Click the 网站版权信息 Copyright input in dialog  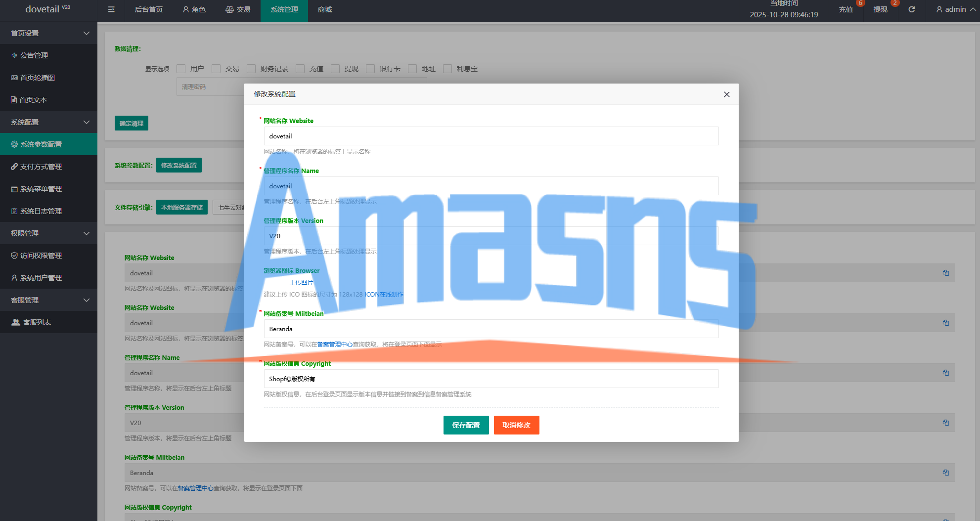(491, 379)
